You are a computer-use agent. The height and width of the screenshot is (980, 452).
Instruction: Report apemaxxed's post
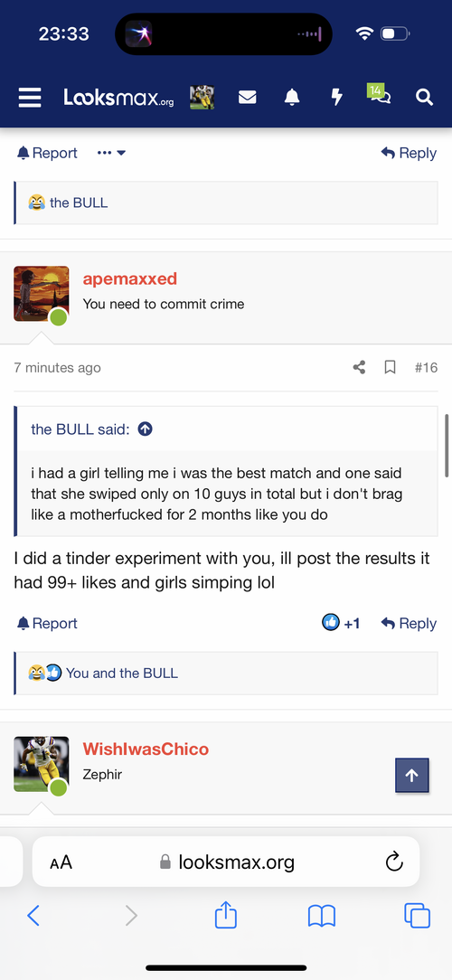point(47,623)
